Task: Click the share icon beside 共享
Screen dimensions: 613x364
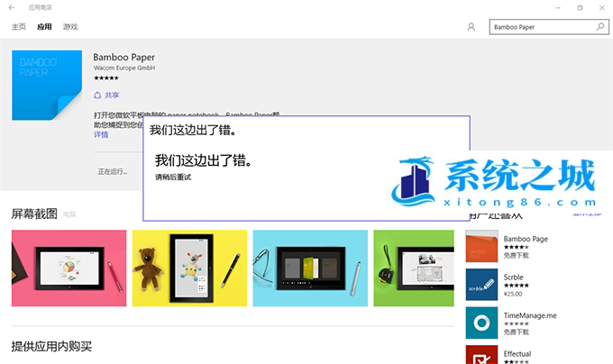Action: [x=97, y=95]
